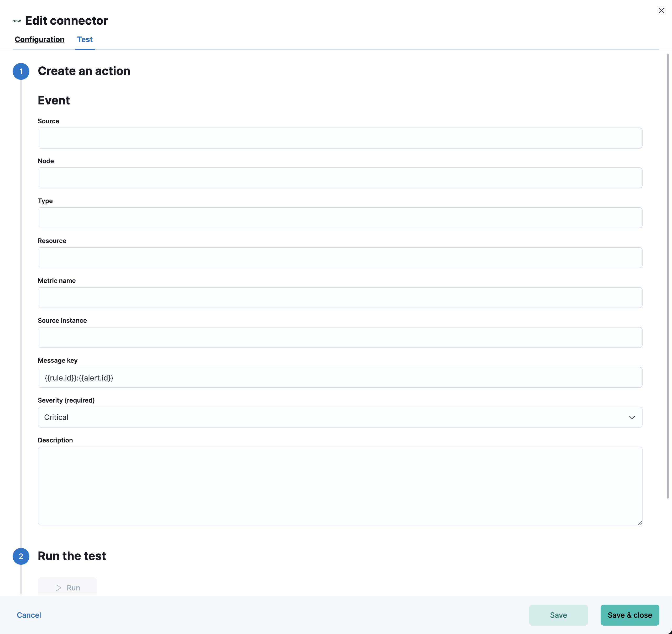Click the step 2 circle indicator
Image resolution: width=672 pixels, height=634 pixels.
(x=21, y=556)
